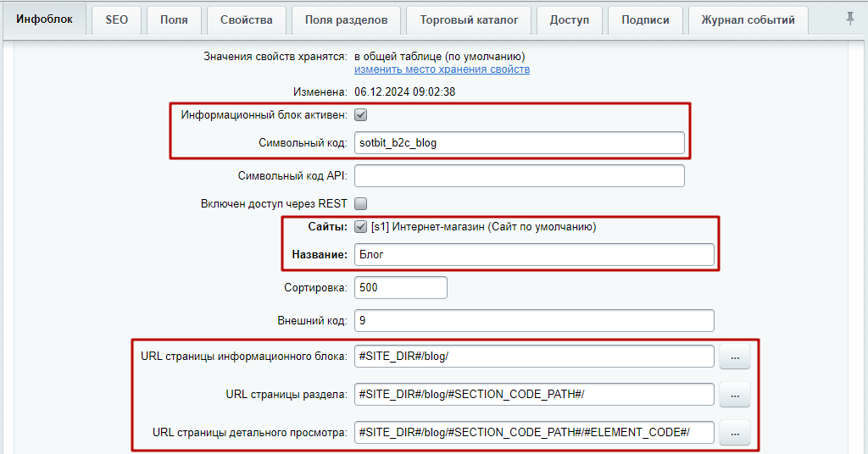Toggle Информационный блок активен checkbox
This screenshot has width=868, height=454.
point(361,115)
